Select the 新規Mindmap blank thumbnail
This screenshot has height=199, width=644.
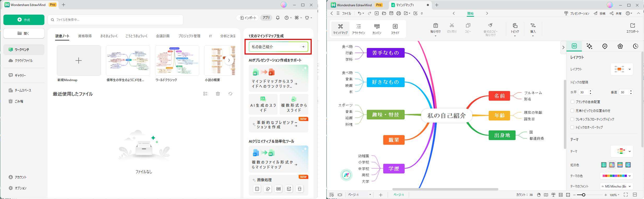[x=79, y=61]
